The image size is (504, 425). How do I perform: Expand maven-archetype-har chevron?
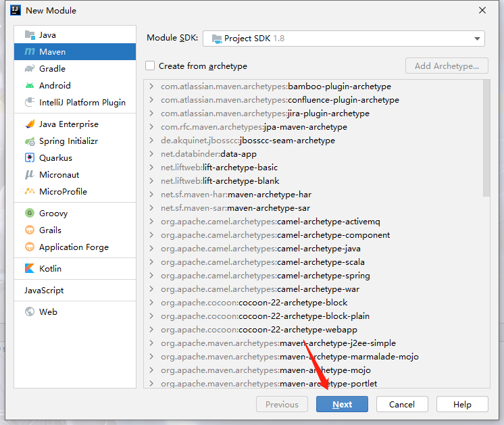[x=151, y=194]
